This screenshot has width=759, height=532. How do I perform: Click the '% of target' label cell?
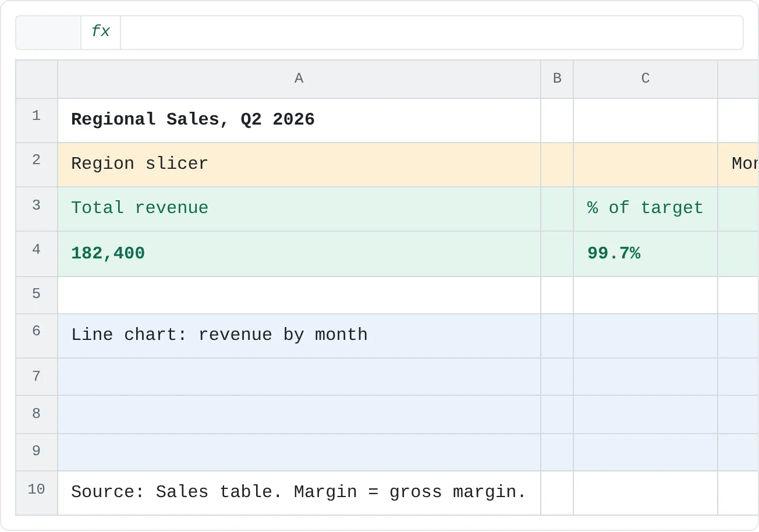tap(645, 209)
